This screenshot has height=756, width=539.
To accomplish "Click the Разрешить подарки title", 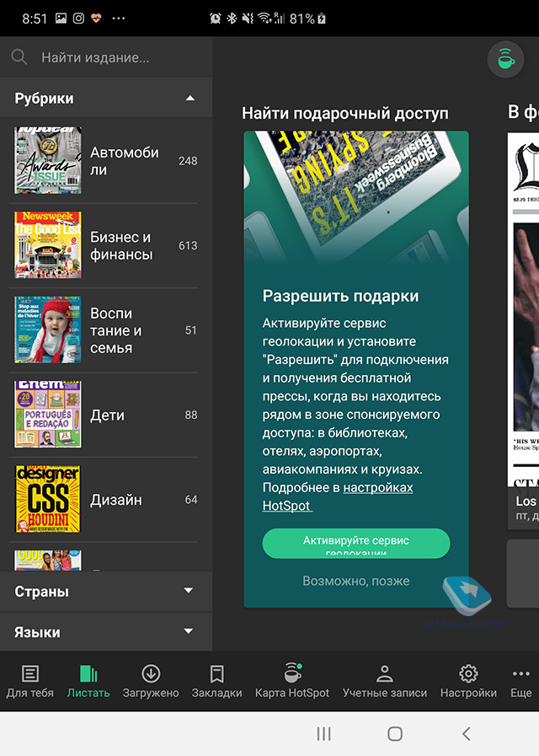I will [340, 296].
